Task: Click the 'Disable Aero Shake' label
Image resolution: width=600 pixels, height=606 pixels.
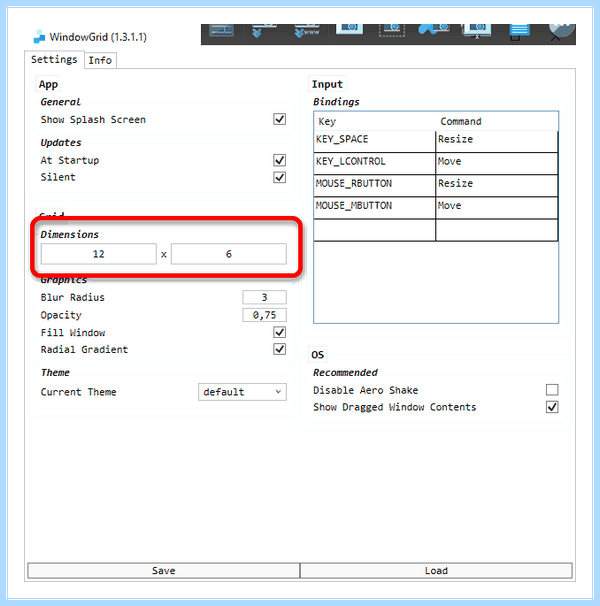Action: coord(366,390)
